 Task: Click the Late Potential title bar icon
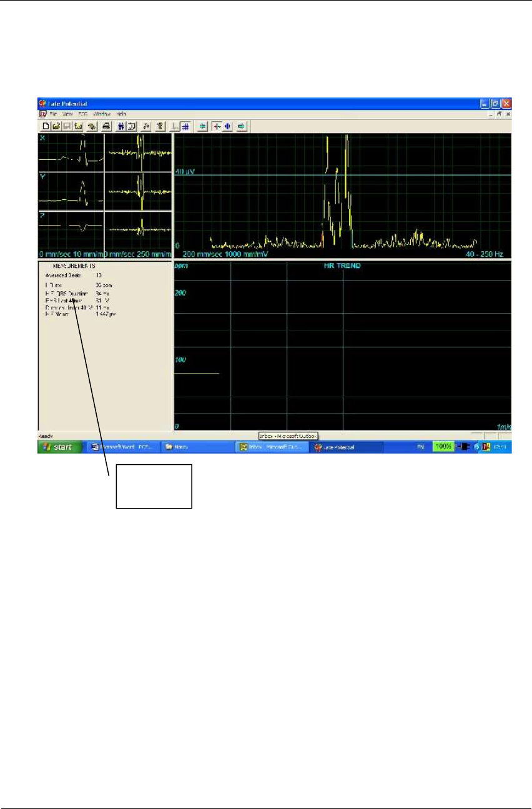tap(43, 104)
